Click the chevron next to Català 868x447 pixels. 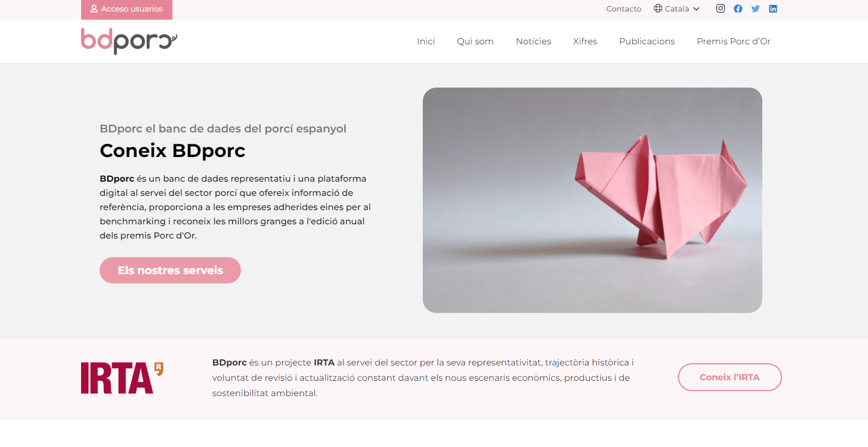pyautogui.click(x=697, y=9)
